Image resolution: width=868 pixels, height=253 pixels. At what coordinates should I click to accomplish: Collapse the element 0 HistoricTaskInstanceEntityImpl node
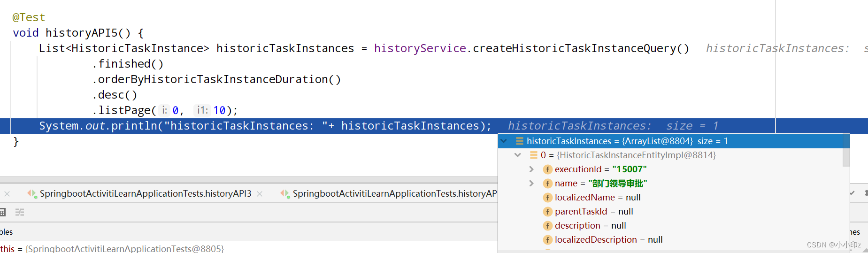pos(517,155)
